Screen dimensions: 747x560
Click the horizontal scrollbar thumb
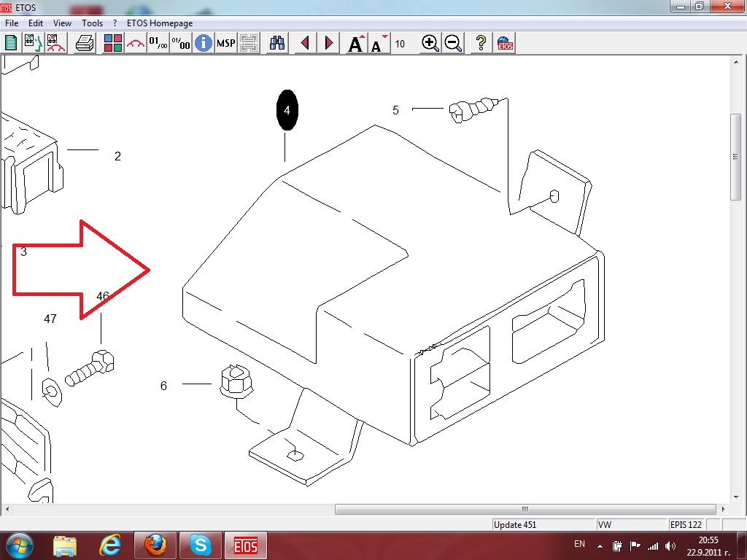tap(525, 509)
